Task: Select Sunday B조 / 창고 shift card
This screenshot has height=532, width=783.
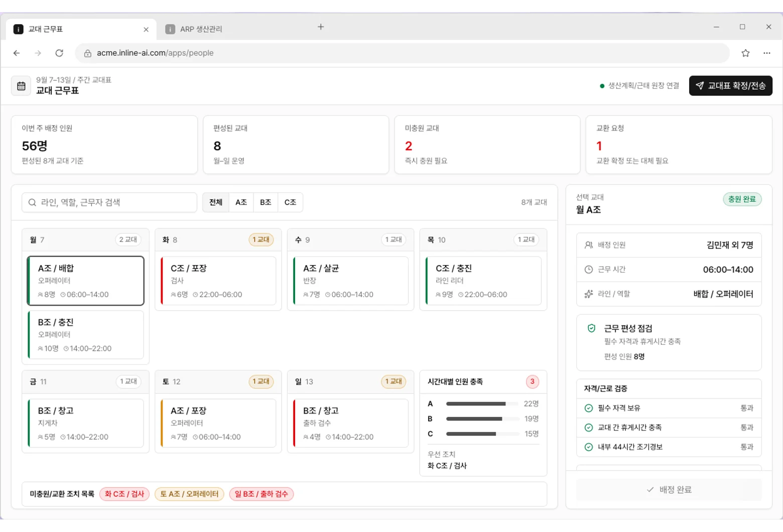Action: [x=351, y=423]
